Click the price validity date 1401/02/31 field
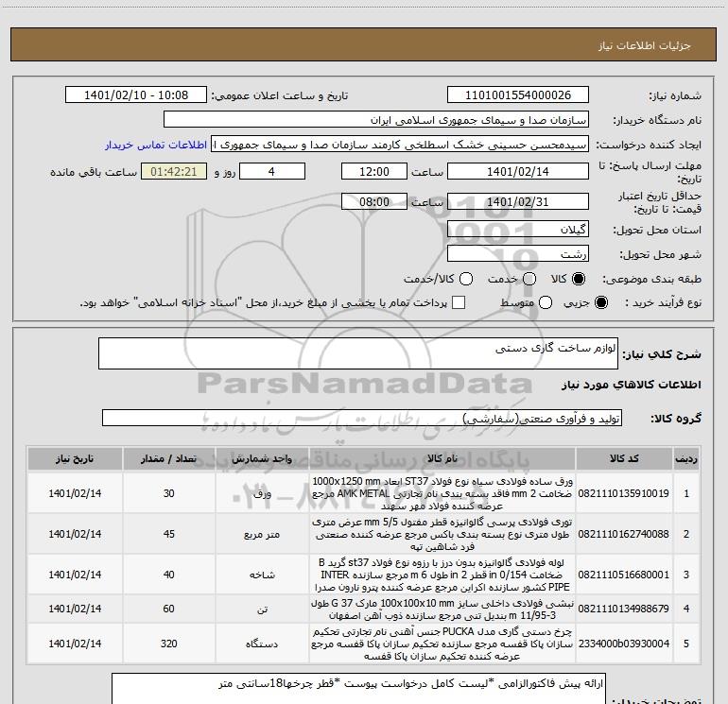Screen dimensions: 728x704 (x=518, y=201)
